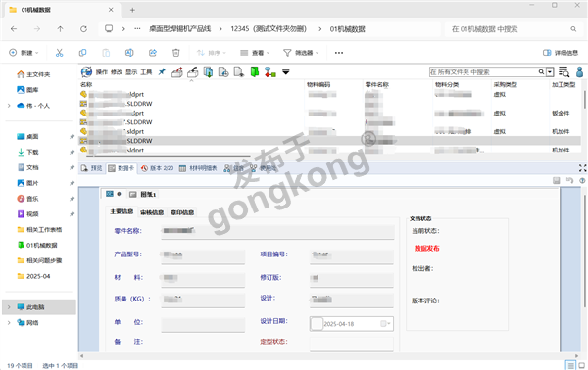The width and height of the screenshot is (588, 370).
Task: Click the pin icon beside 工具 menu
Action: (162, 71)
